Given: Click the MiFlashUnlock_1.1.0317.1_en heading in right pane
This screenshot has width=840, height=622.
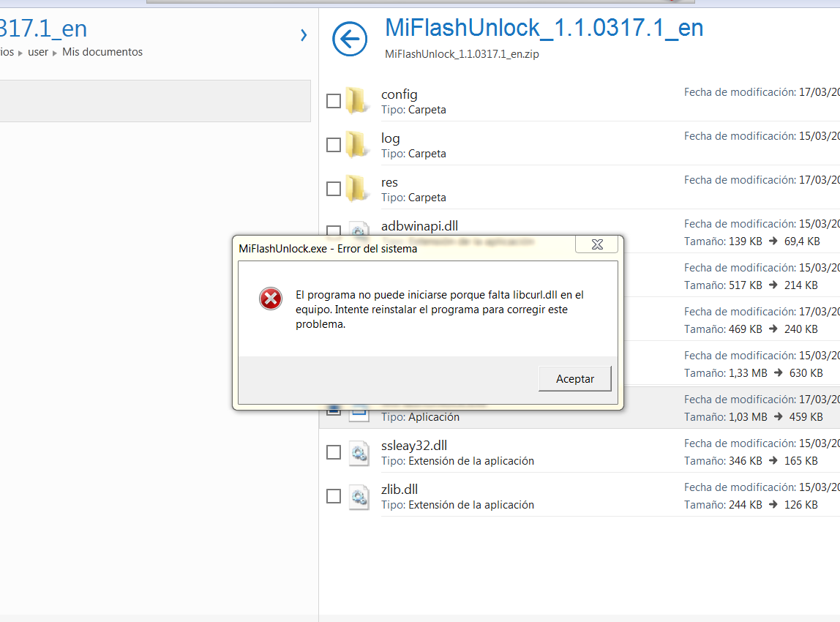Looking at the screenshot, I should [x=544, y=28].
